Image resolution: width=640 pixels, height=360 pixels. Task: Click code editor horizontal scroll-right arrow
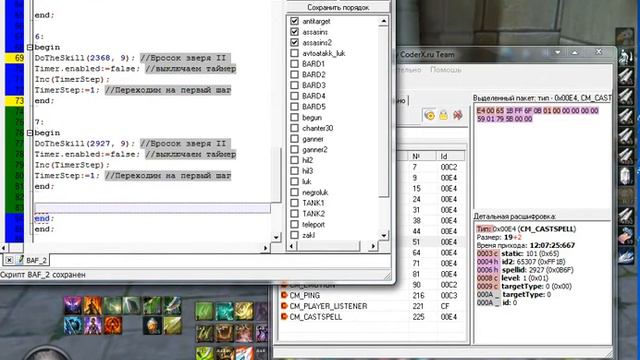coord(266,247)
